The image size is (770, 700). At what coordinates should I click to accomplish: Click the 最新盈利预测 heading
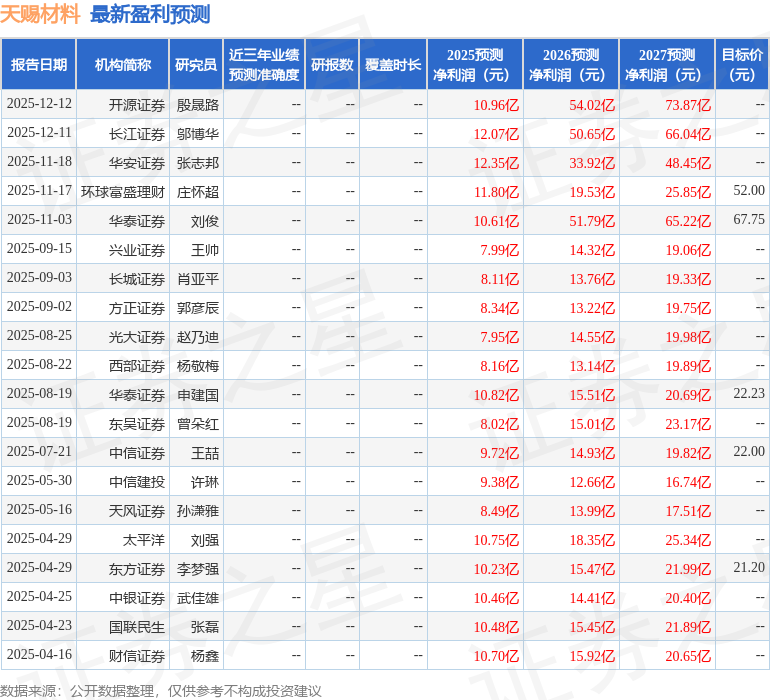click(x=150, y=14)
